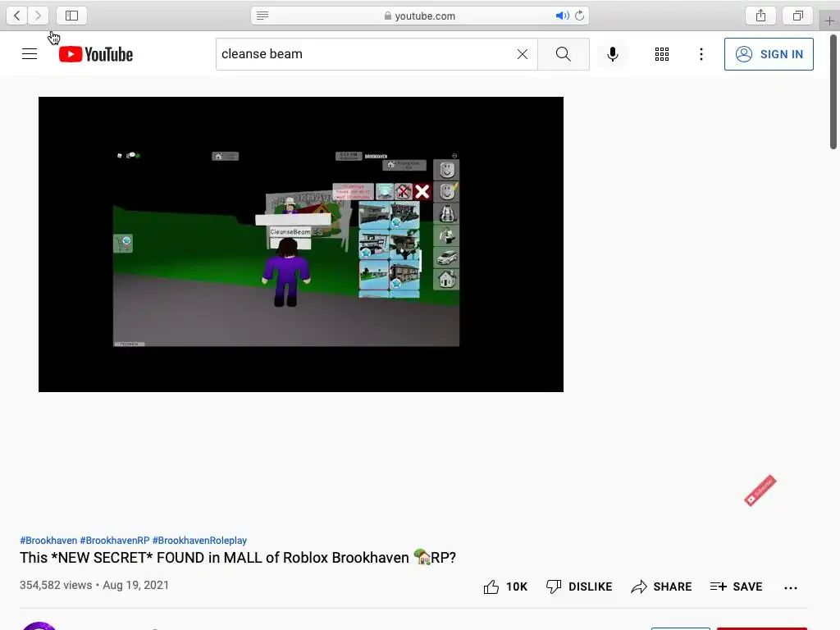Click the youtube.com address field
This screenshot has height=630, width=840.
(420, 16)
